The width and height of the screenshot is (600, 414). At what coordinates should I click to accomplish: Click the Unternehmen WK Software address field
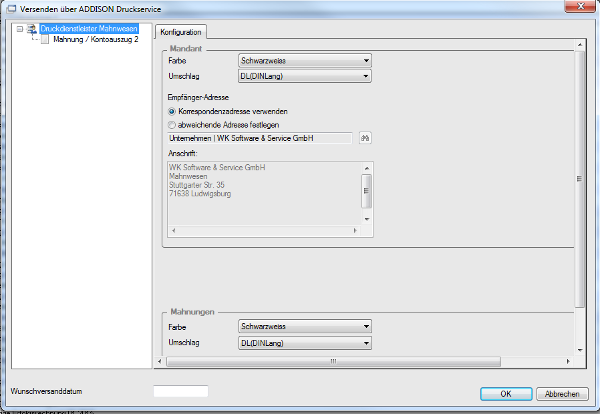point(259,138)
